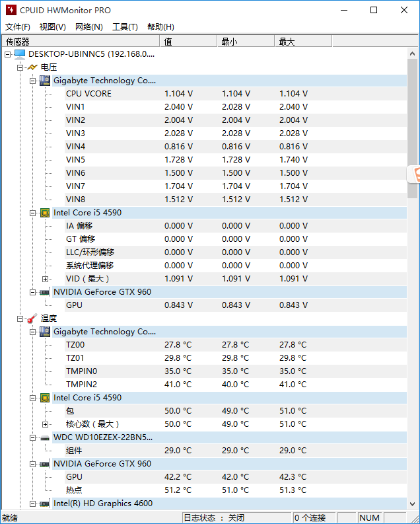The height and width of the screenshot is (524, 420).
Task: Select the 组件 29.0 °C row
Action: [x=236, y=451]
